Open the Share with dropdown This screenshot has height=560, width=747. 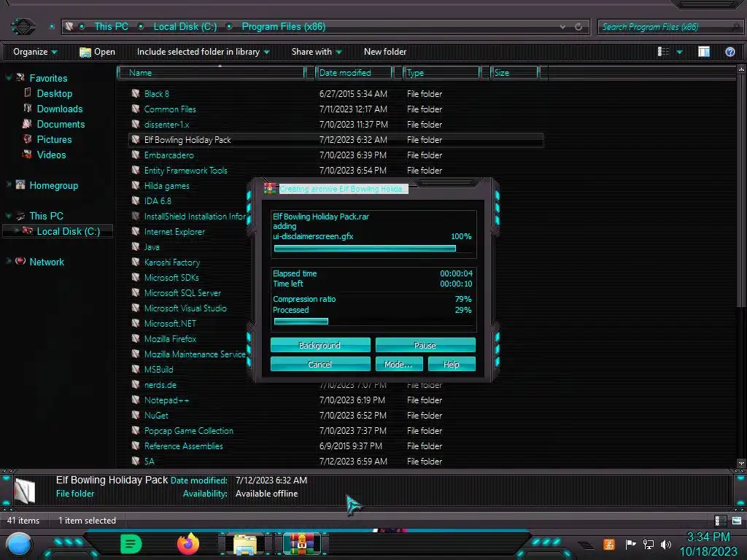click(317, 52)
